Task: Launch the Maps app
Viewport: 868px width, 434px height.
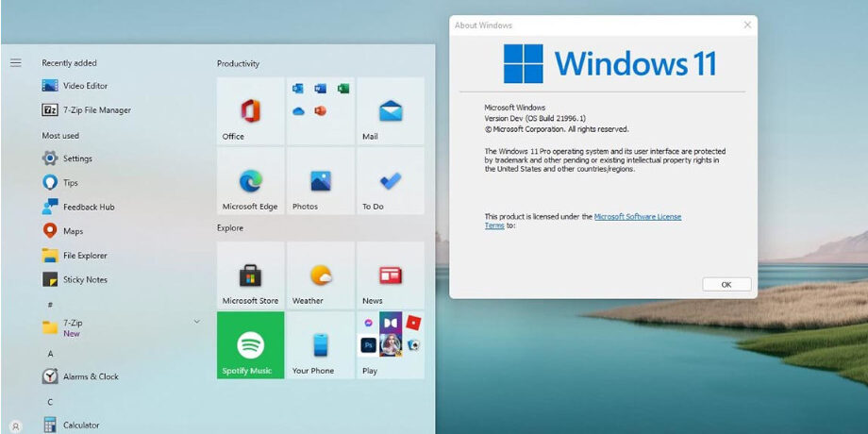Action: click(62, 231)
